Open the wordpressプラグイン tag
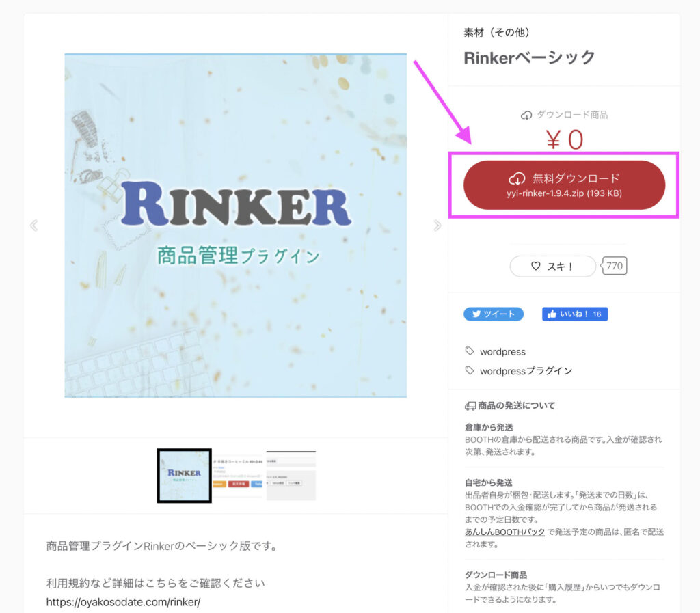 [x=526, y=371]
